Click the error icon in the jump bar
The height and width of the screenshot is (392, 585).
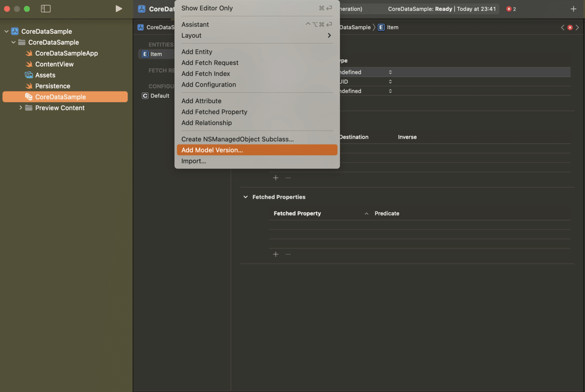570,27
